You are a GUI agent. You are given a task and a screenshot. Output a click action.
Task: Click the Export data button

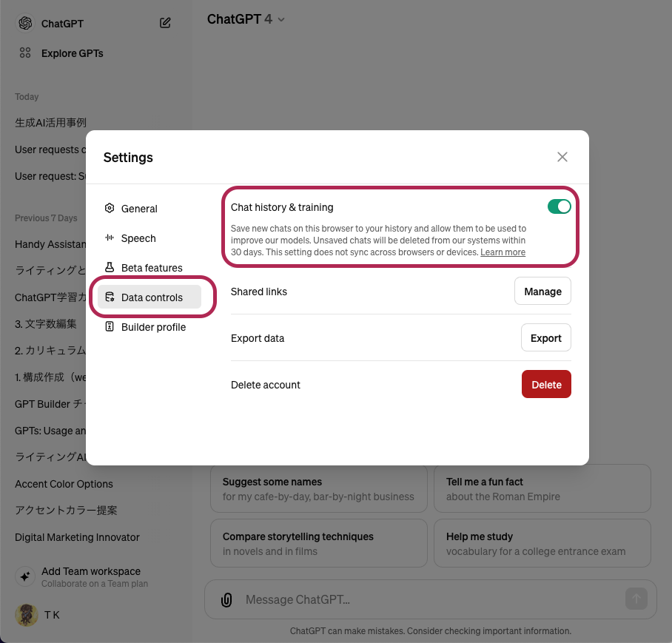pyautogui.click(x=546, y=338)
